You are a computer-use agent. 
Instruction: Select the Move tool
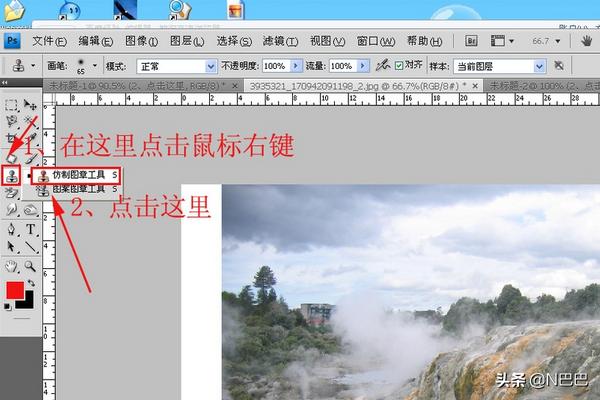30,104
